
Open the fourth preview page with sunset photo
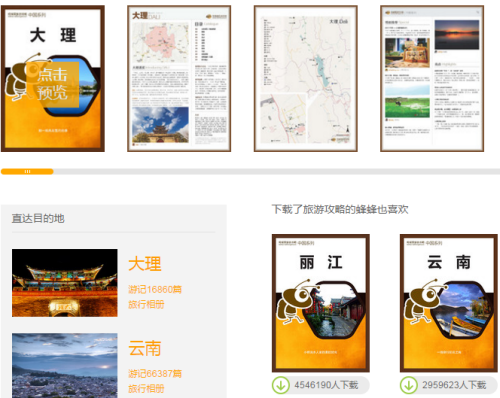tap(432, 79)
